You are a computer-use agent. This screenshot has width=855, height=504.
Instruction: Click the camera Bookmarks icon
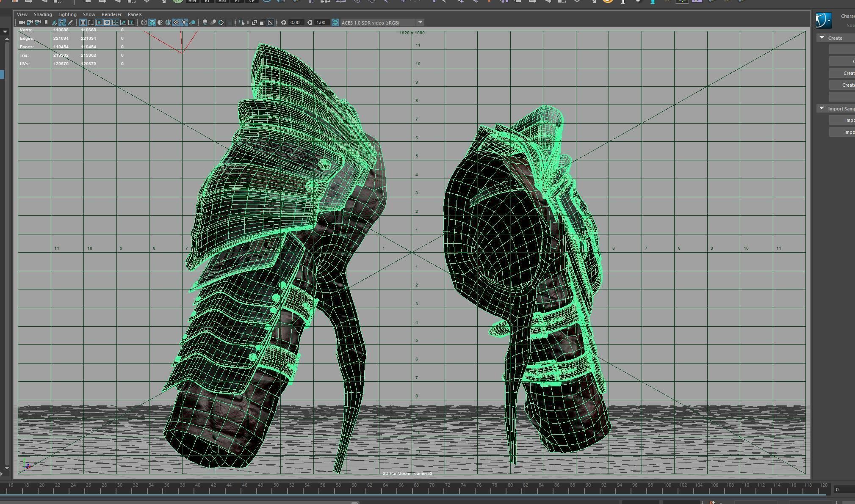coord(46,22)
